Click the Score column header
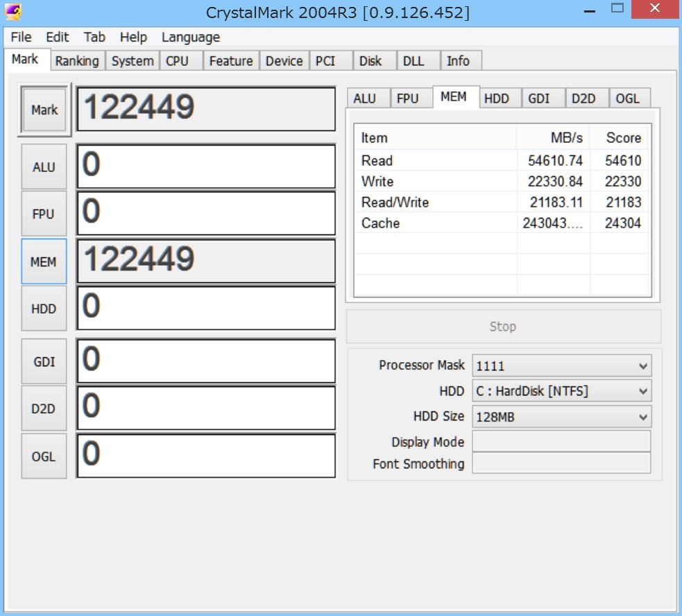This screenshot has width=682, height=616. pos(622,138)
